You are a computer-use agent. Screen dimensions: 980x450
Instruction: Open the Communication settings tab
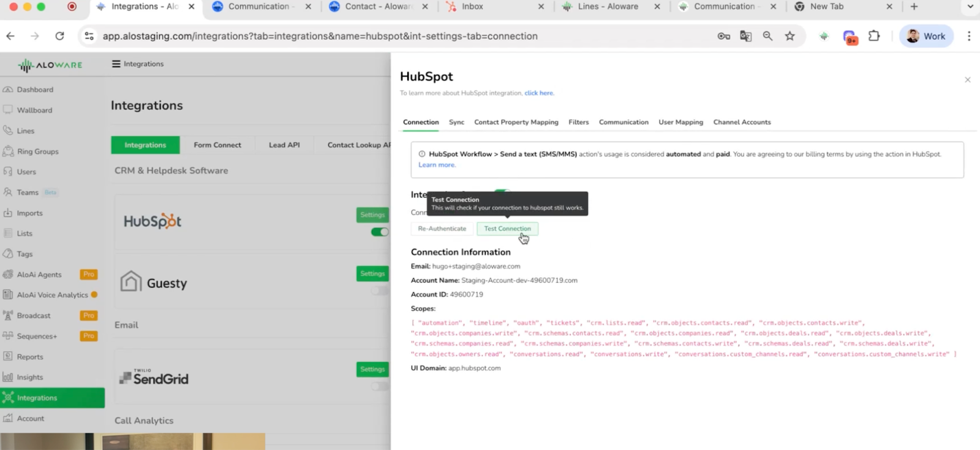pos(624,122)
